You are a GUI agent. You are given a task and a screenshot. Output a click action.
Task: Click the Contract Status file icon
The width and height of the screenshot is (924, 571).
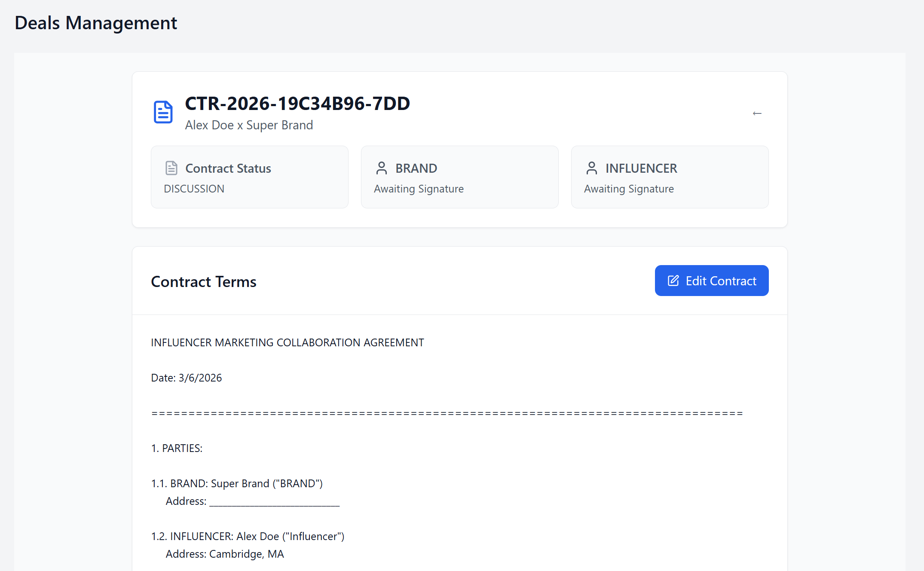(x=171, y=168)
